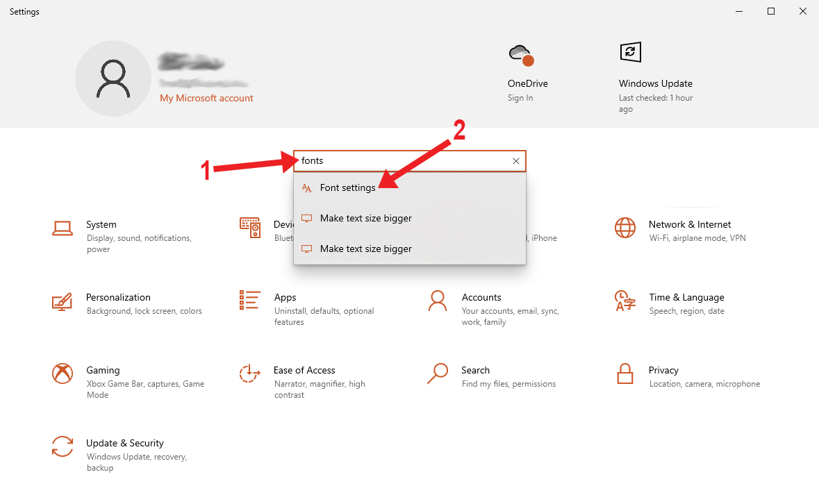819x504 pixels.
Task: Open Time & Language settings
Action: coord(686,297)
